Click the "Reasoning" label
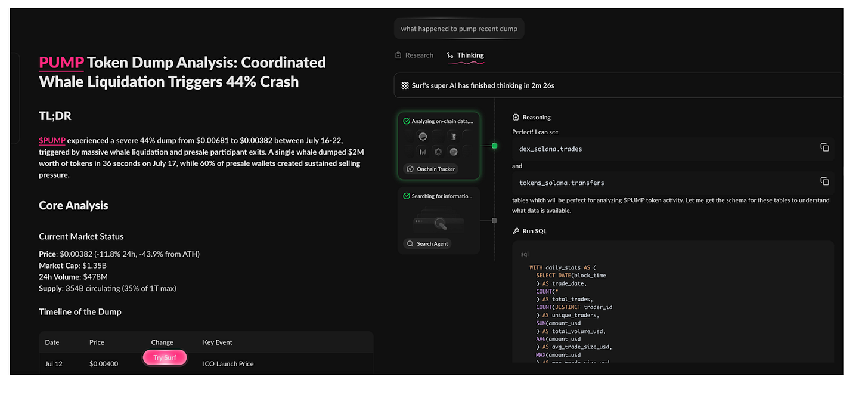 (537, 118)
